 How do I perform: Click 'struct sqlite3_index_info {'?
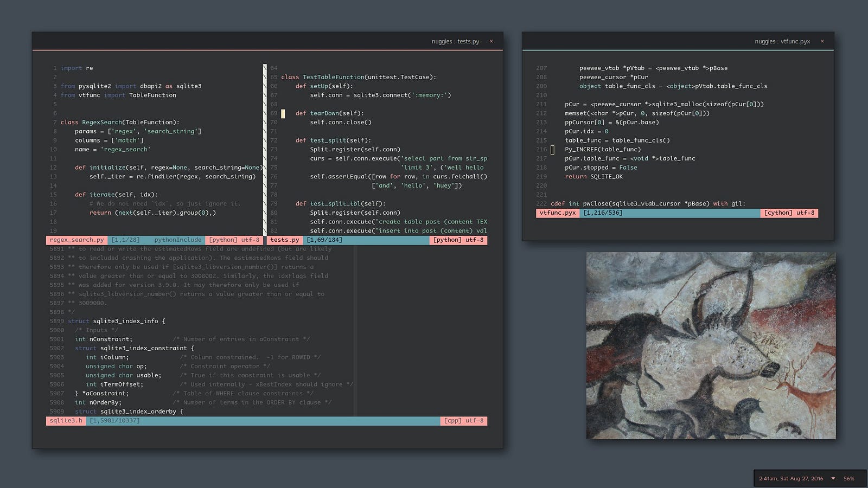pos(117,321)
